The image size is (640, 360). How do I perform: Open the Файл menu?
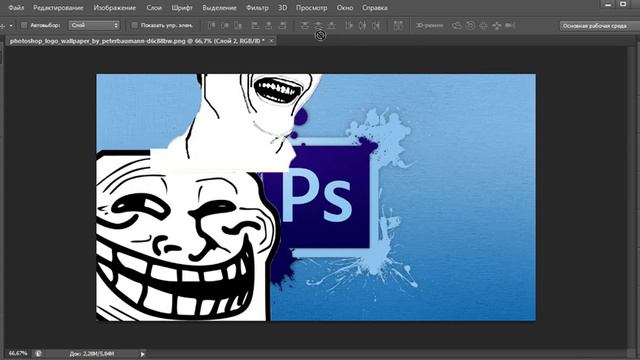tap(16, 7)
